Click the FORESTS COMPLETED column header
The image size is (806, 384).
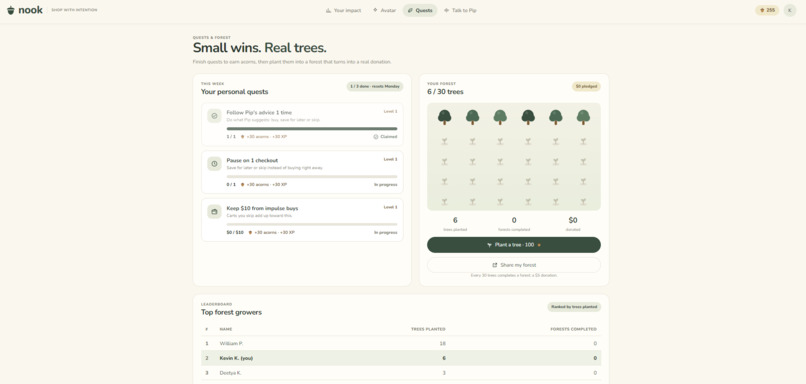click(574, 329)
